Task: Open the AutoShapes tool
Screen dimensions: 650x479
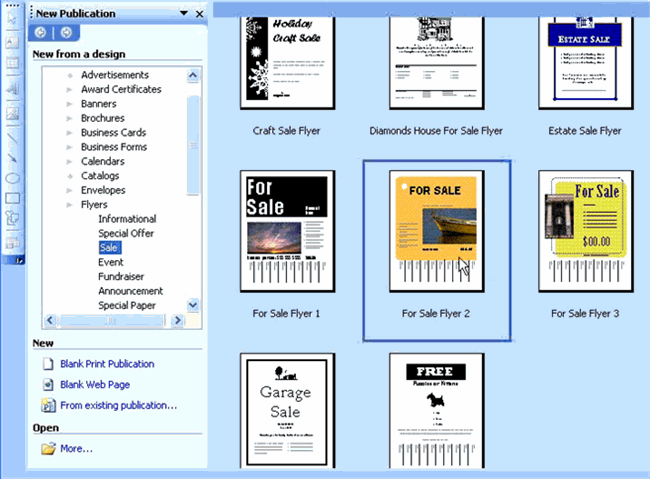Action: pos(13,220)
